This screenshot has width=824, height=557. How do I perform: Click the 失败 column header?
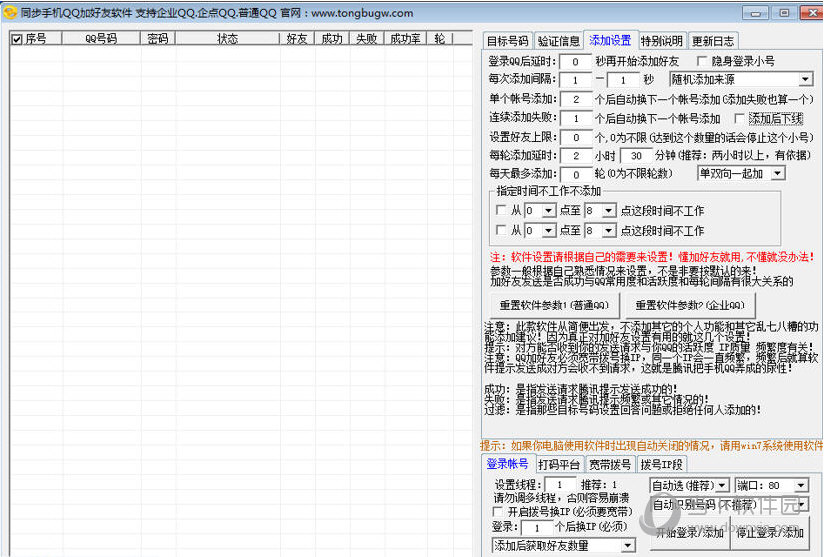(x=366, y=38)
